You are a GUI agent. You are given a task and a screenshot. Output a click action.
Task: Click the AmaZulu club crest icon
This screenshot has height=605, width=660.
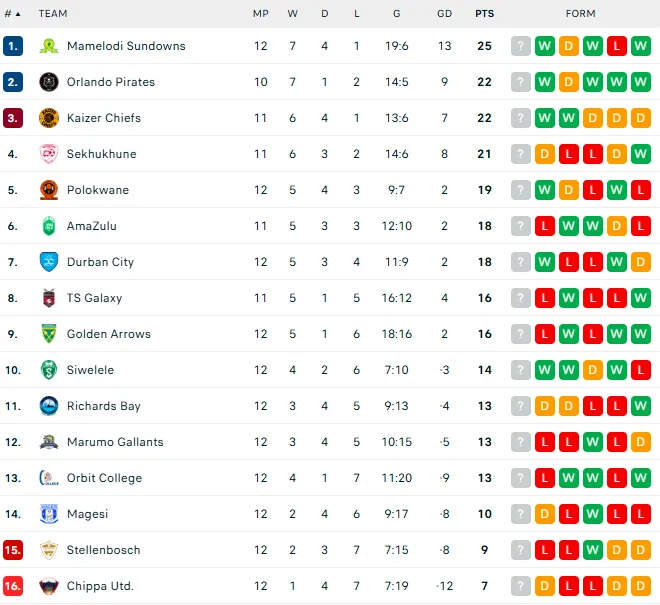point(49,226)
